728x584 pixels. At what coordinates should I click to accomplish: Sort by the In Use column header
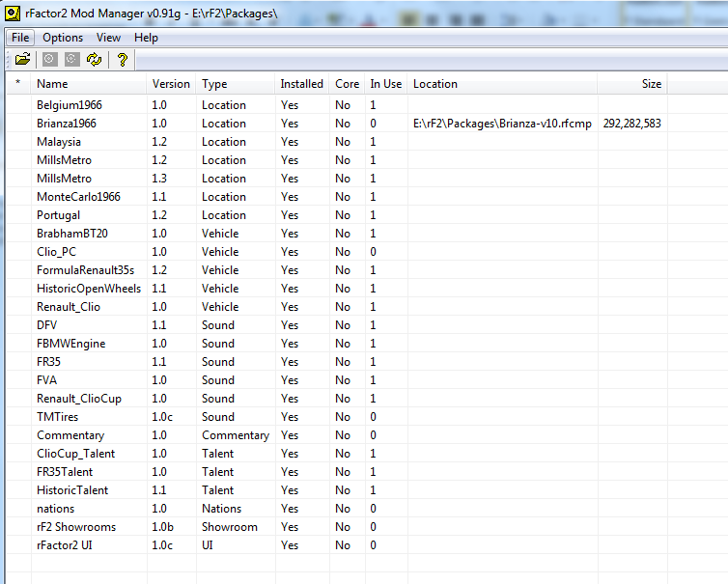(386, 84)
